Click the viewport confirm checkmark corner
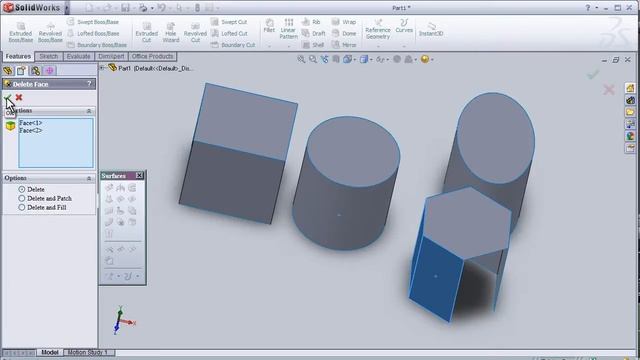The width and height of the screenshot is (640, 360). pos(593,74)
